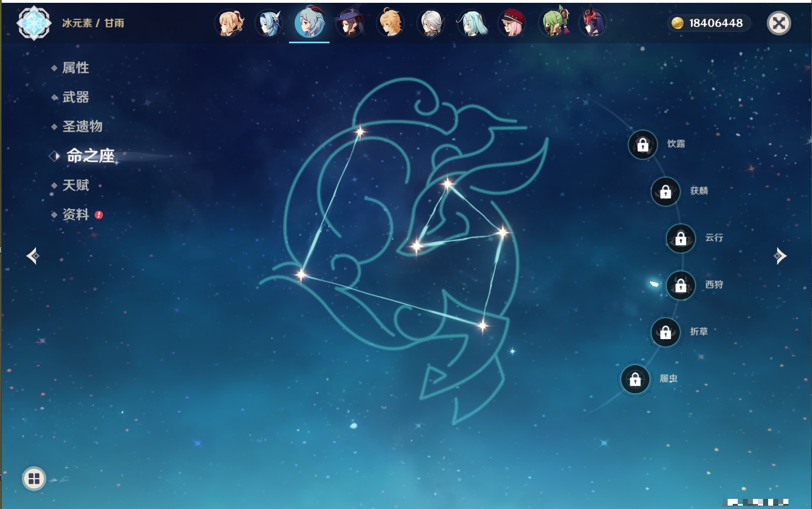Open the grid menu button at bottom

[34, 479]
